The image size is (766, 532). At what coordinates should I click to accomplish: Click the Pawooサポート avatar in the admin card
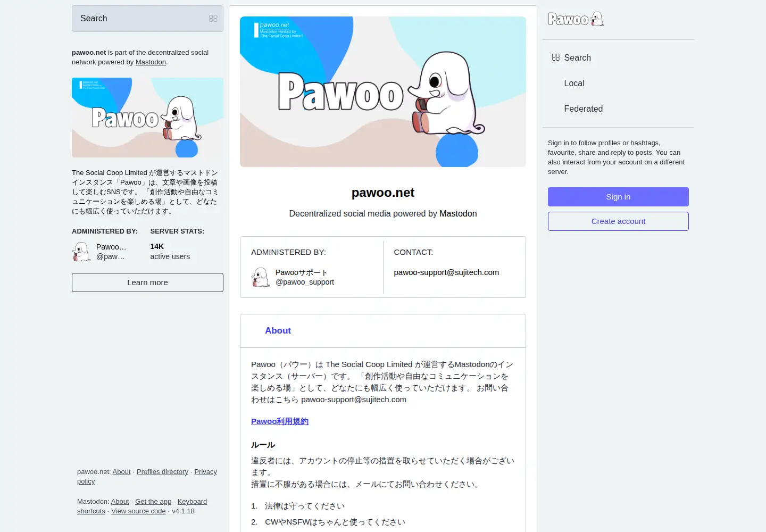point(261,277)
